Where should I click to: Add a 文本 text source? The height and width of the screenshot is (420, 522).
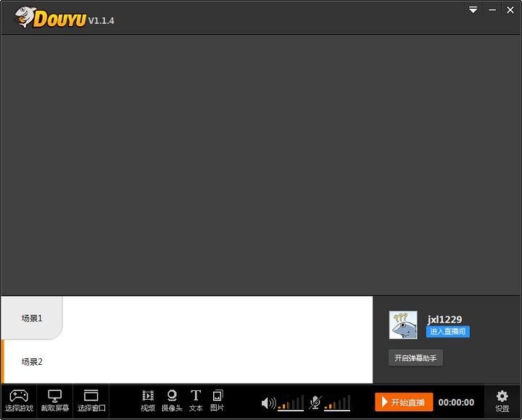point(196,396)
